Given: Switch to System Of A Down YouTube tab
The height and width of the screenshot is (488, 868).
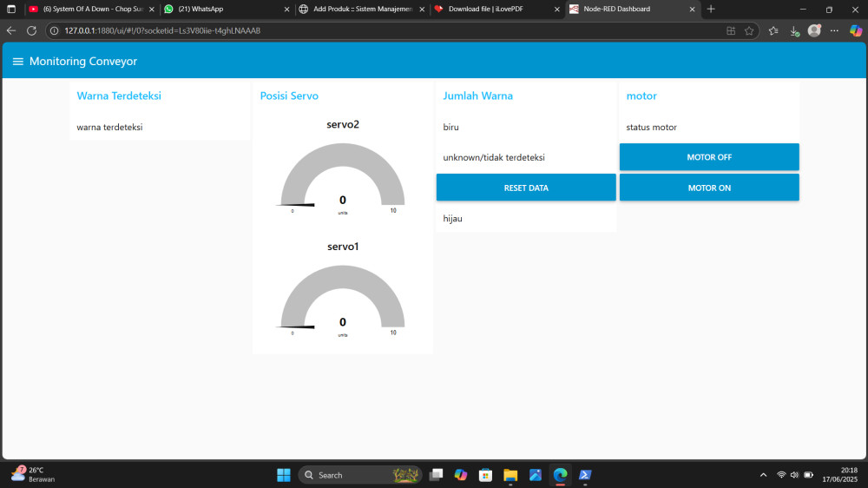Looking at the screenshot, I should click(x=92, y=10).
